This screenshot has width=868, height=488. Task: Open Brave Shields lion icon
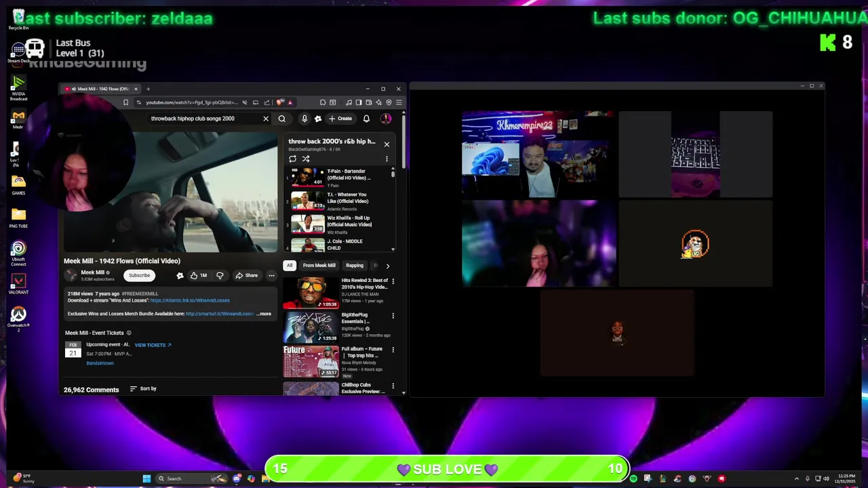[279, 102]
